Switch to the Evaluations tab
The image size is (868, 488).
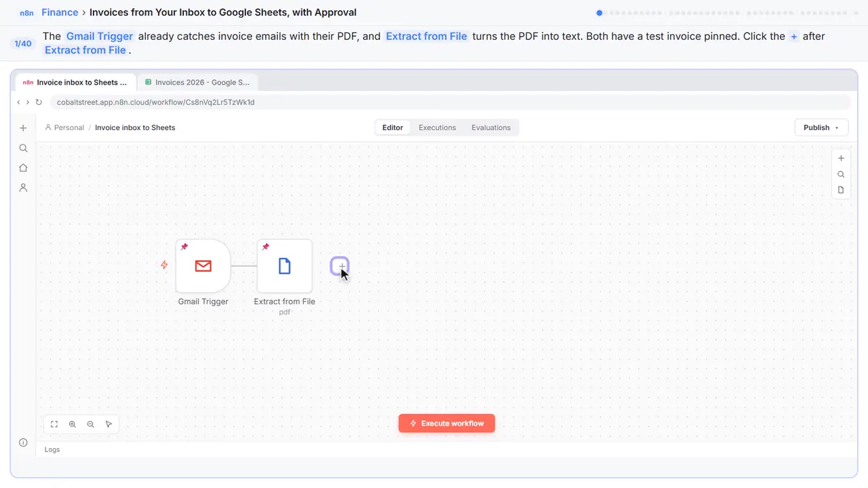tap(491, 127)
